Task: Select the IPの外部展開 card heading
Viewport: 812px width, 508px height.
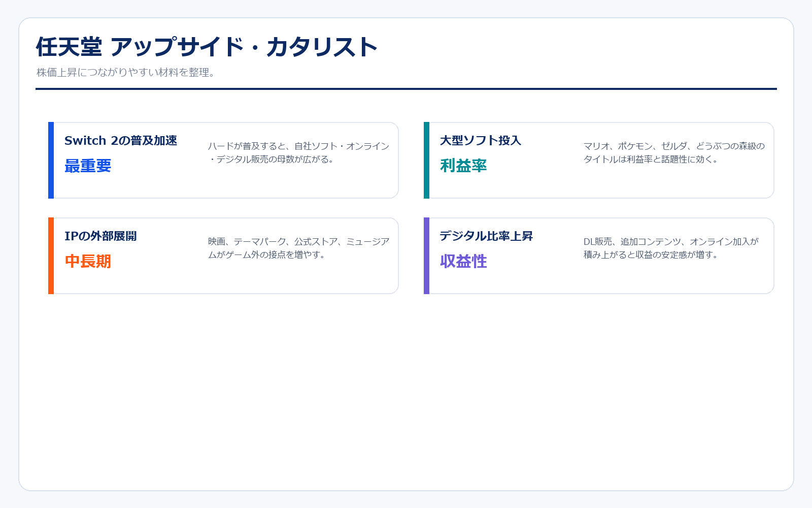Action: 100,236
